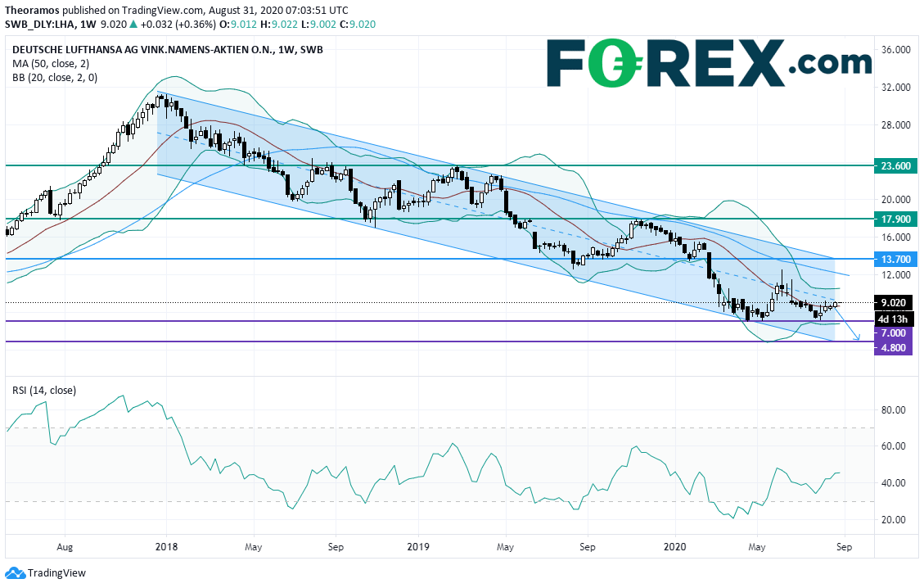This screenshot has width=924, height=588.
Task: Click the RSI 80.00 axis label
Action: [x=894, y=410]
